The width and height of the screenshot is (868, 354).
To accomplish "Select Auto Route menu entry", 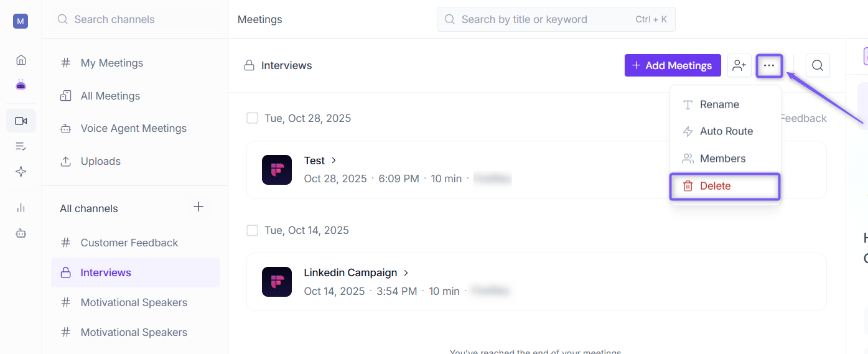I will (725, 131).
